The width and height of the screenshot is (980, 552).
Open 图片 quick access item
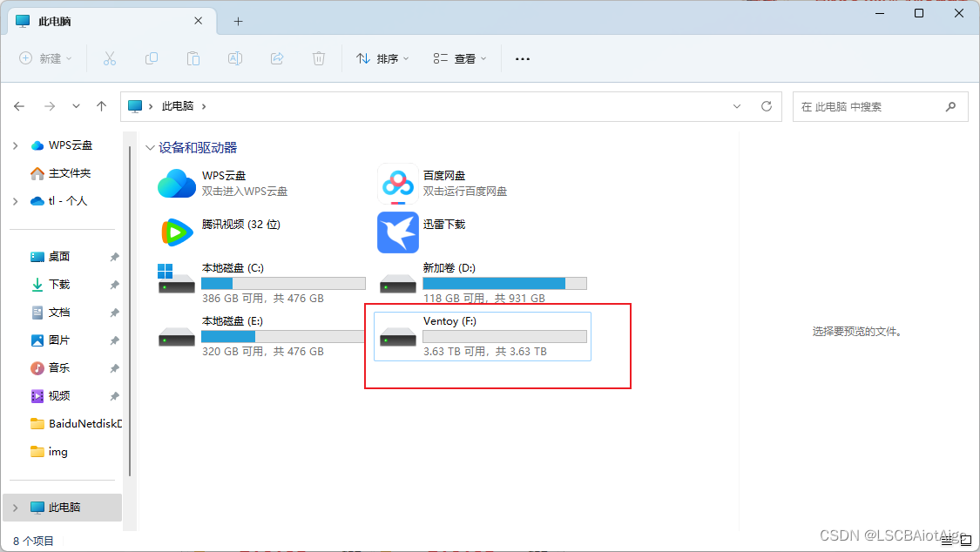[x=58, y=340]
